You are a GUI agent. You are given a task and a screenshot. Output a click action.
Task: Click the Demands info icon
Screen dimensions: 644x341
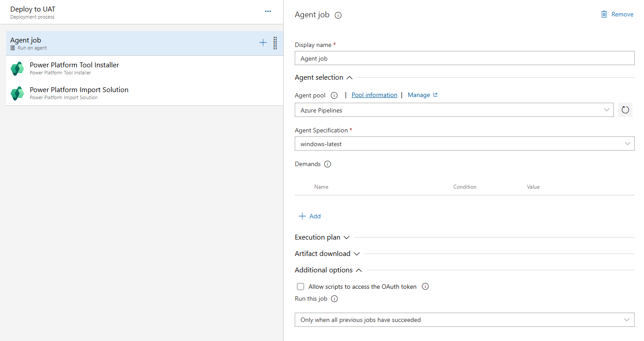tap(328, 164)
